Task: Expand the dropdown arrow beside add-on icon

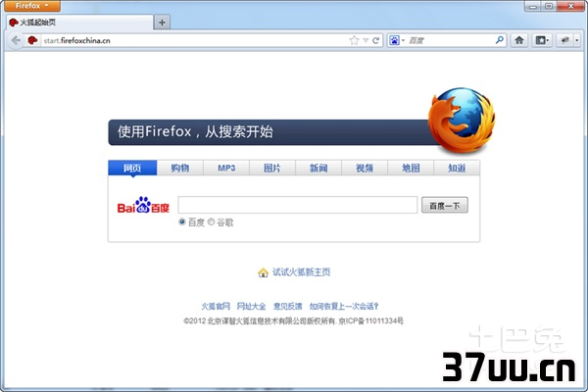Action: (577, 40)
